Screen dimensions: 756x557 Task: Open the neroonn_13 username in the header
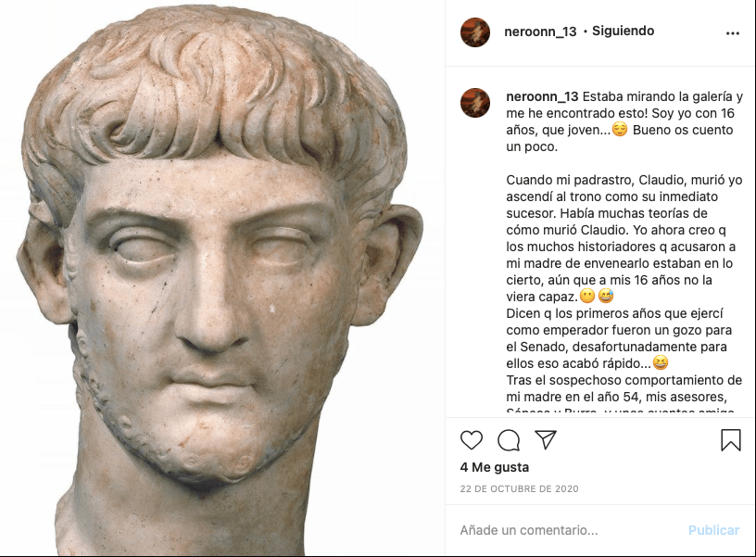[x=540, y=32]
